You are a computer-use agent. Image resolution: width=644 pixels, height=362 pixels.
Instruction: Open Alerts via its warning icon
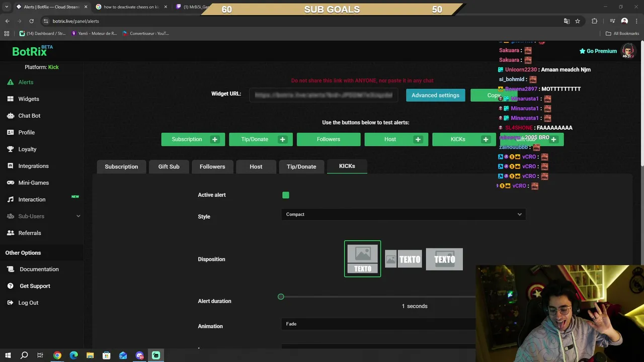click(x=10, y=82)
